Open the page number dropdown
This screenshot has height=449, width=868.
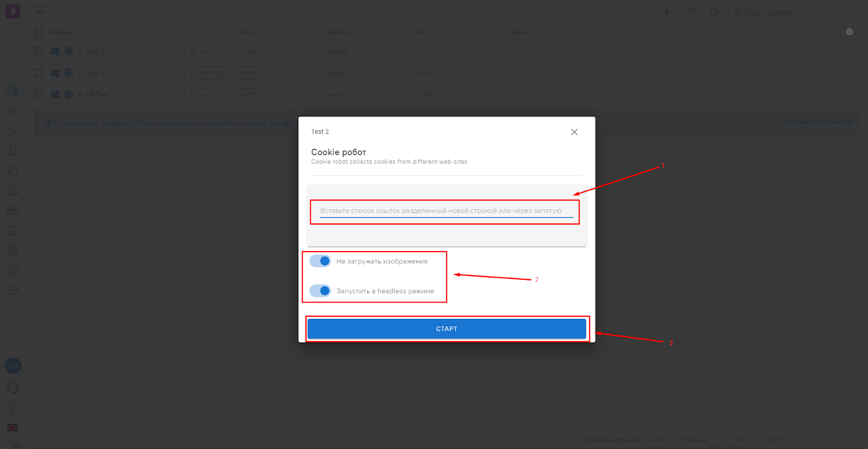click(738, 440)
